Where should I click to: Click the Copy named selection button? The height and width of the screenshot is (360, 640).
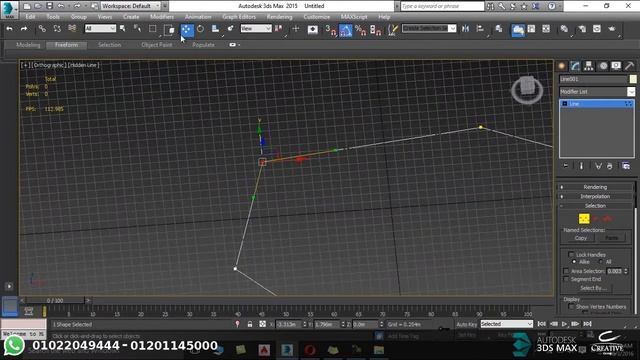580,238
